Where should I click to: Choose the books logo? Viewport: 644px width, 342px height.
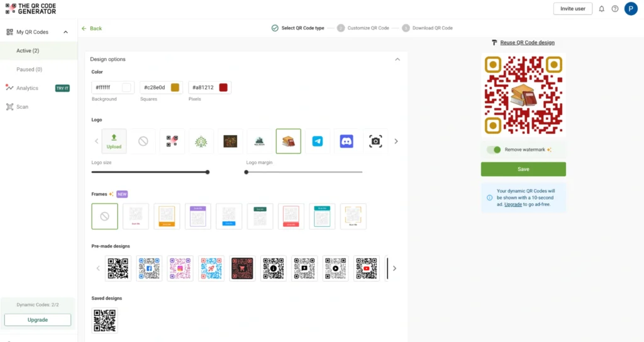288,141
